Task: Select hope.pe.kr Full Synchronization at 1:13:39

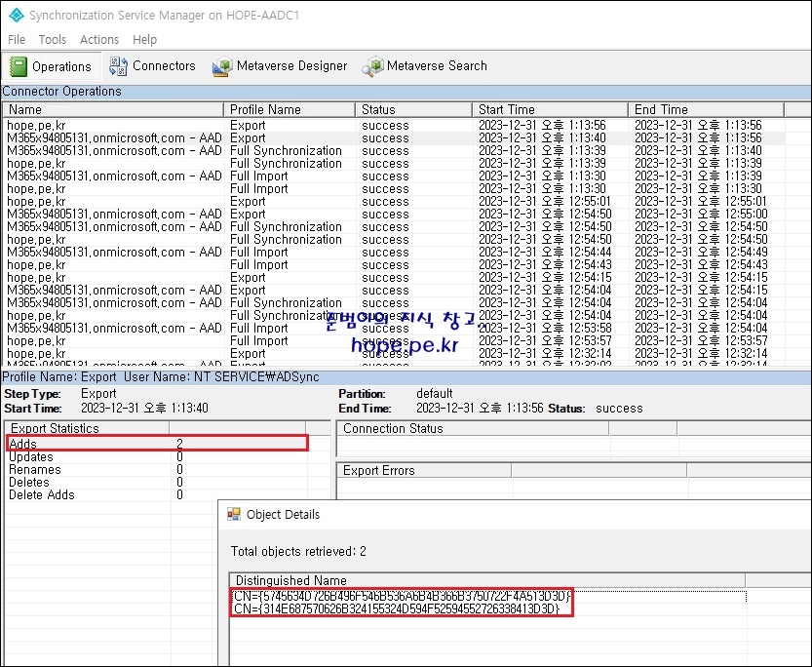Action: (x=395, y=163)
